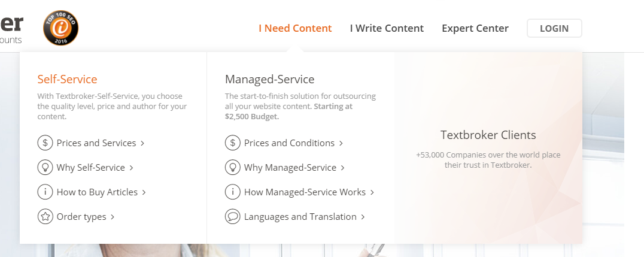Click chevron after Languages and Translation
The height and width of the screenshot is (257, 644).
[x=363, y=217]
